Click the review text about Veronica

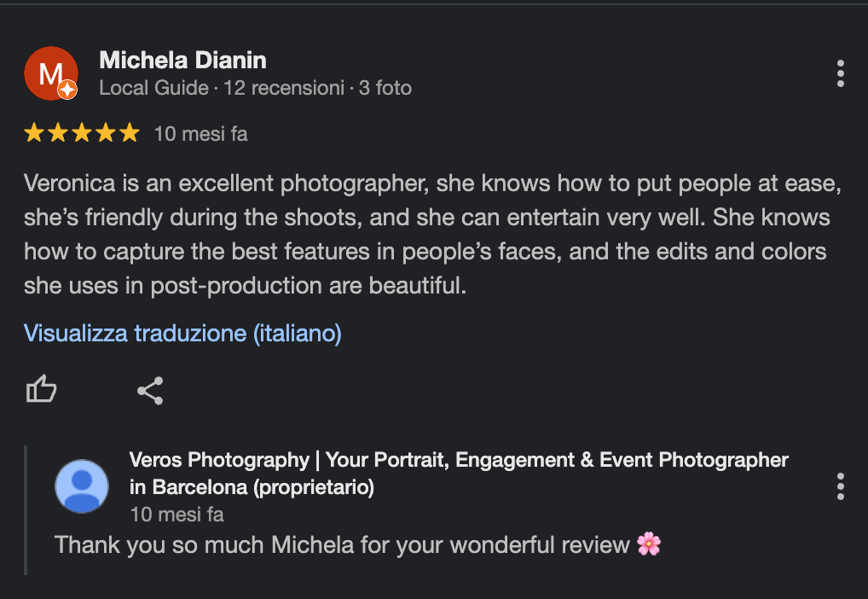(x=426, y=234)
